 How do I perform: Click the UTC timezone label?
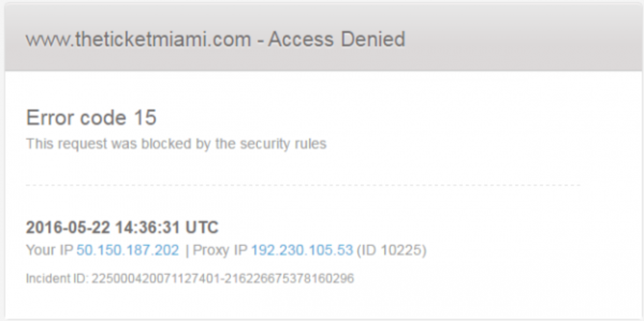[202, 228]
